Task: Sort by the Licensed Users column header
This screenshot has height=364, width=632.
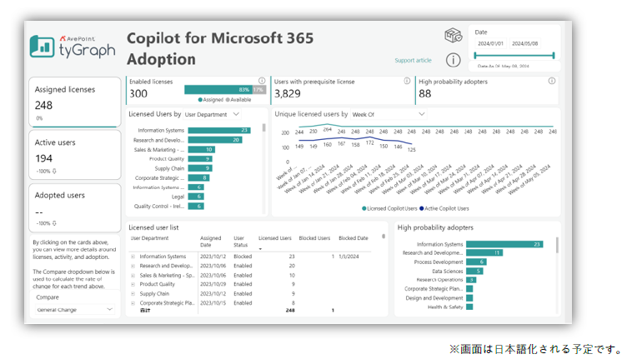Action: click(x=275, y=238)
